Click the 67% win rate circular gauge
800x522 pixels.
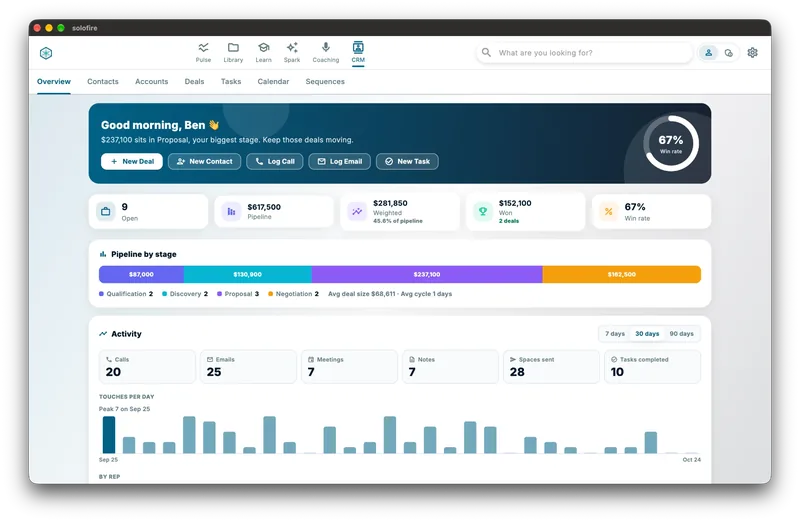671,143
